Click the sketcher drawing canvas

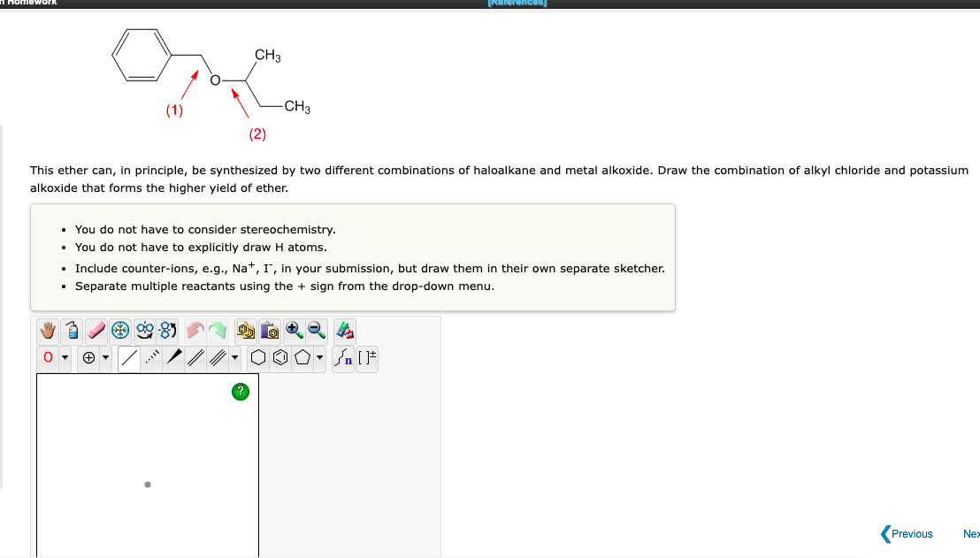pos(148,465)
